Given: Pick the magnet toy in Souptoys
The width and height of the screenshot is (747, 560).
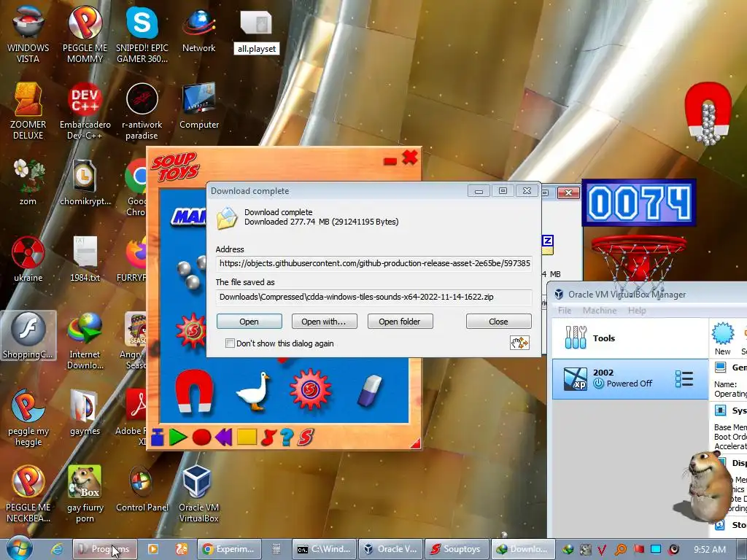Looking at the screenshot, I should click(x=194, y=391).
